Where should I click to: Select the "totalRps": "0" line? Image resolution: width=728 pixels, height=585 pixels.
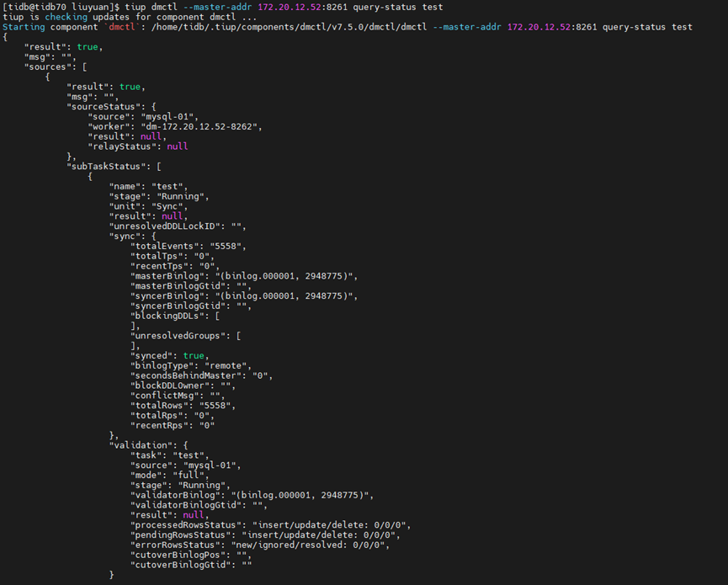tap(173, 416)
